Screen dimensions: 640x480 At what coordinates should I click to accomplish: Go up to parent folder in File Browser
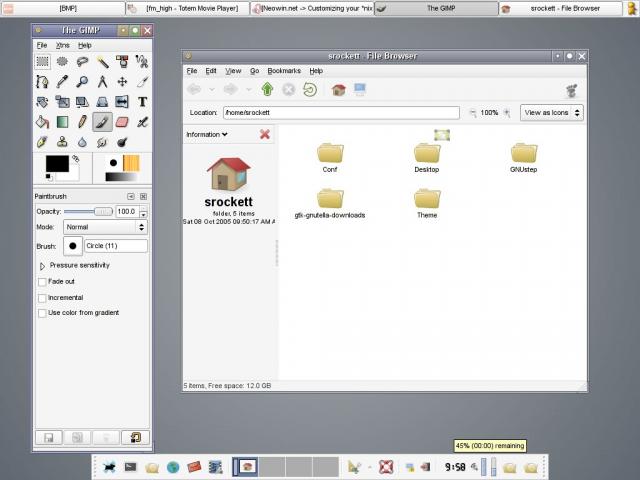(267, 89)
